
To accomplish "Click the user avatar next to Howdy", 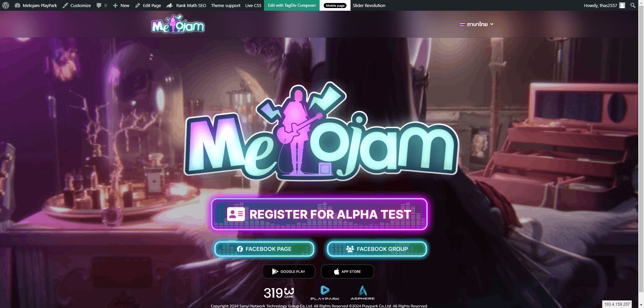I will (622, 5).
